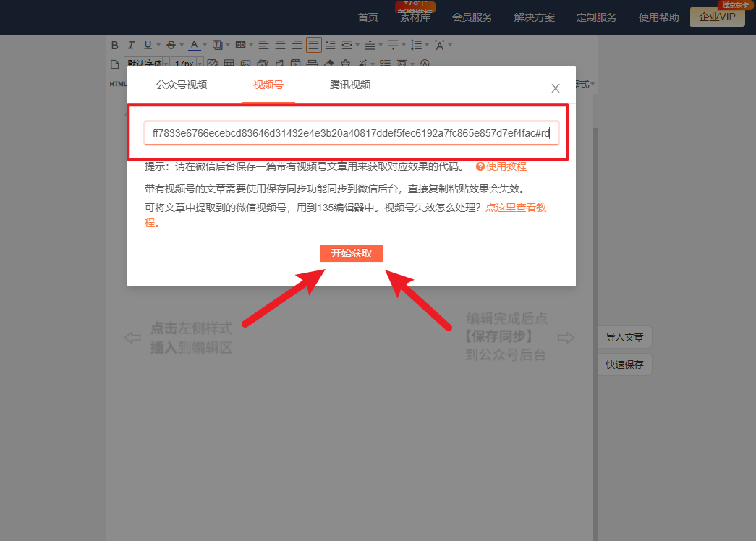Expand the text shading dropdown arrow
This screenshot has width=756, height=541.
[228, 45]
